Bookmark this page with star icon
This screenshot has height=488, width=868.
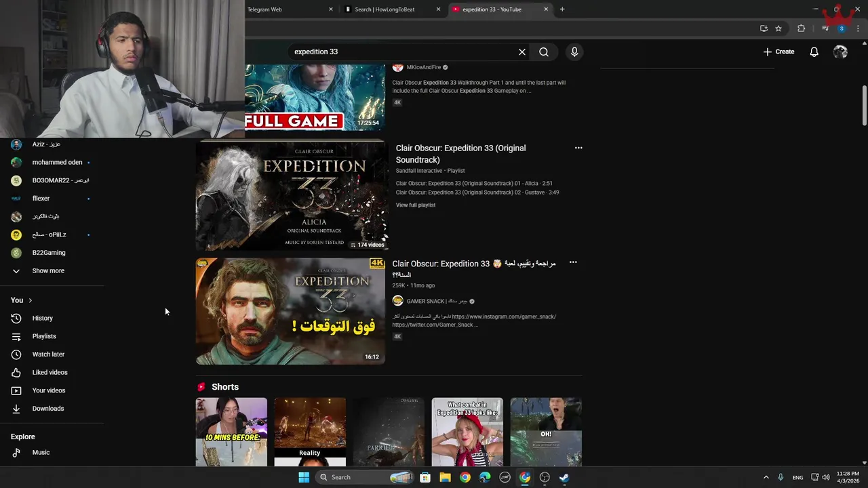778,28
